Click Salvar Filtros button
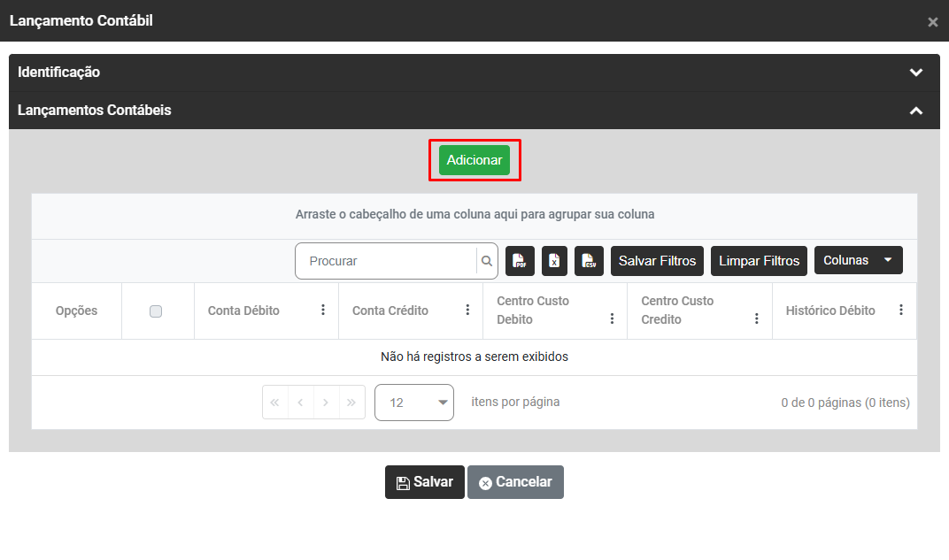Image resolution: width=949 pixels, height=560 pixels. [x=657, y=260]
